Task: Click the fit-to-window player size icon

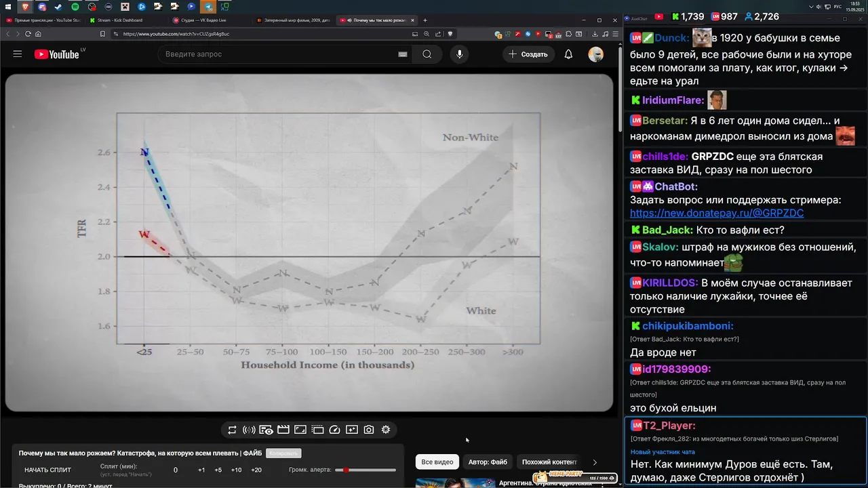Action: [x=300, y=430]
